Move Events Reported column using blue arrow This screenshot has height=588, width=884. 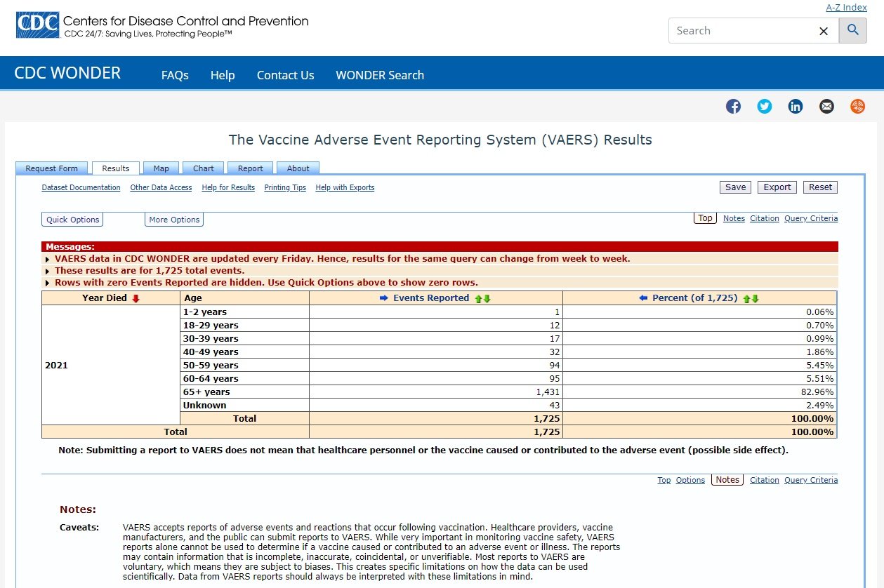click(x=384, y=298)
